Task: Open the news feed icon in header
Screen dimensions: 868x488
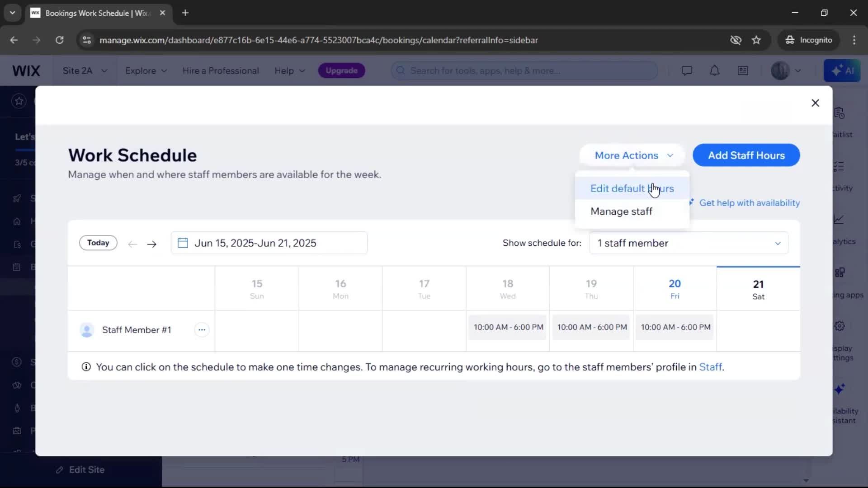Action: 743,71
